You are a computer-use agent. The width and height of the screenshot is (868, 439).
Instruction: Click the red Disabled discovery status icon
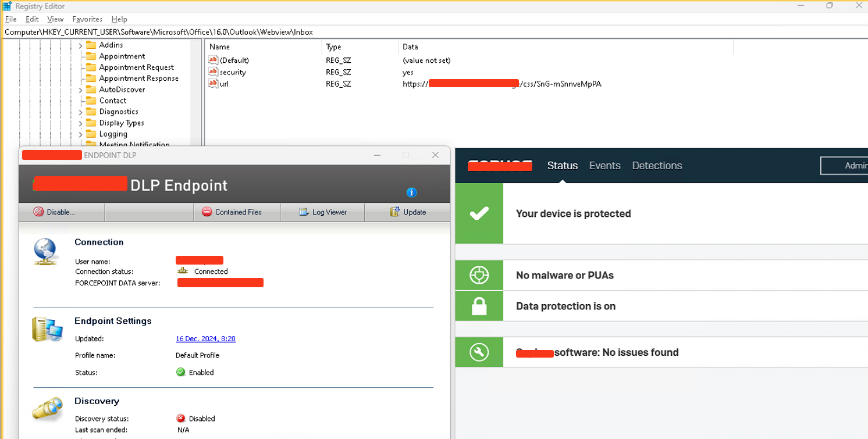point(181,418)
